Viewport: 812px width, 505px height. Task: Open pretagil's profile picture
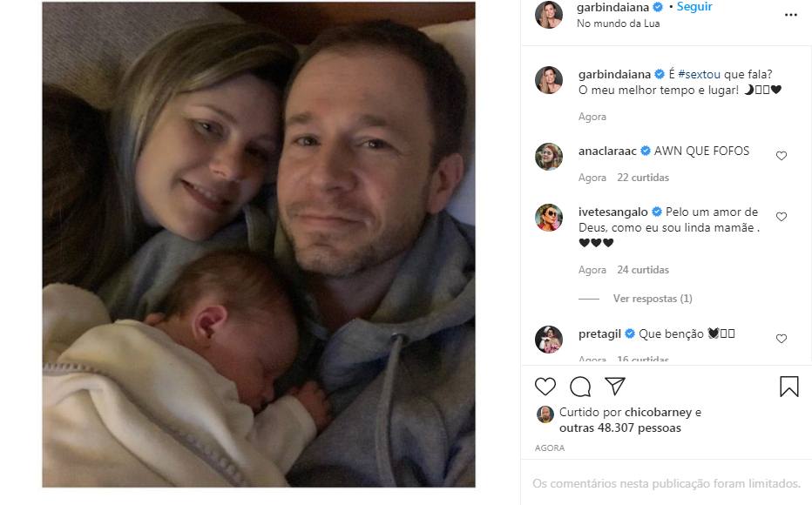coord(549,340)
